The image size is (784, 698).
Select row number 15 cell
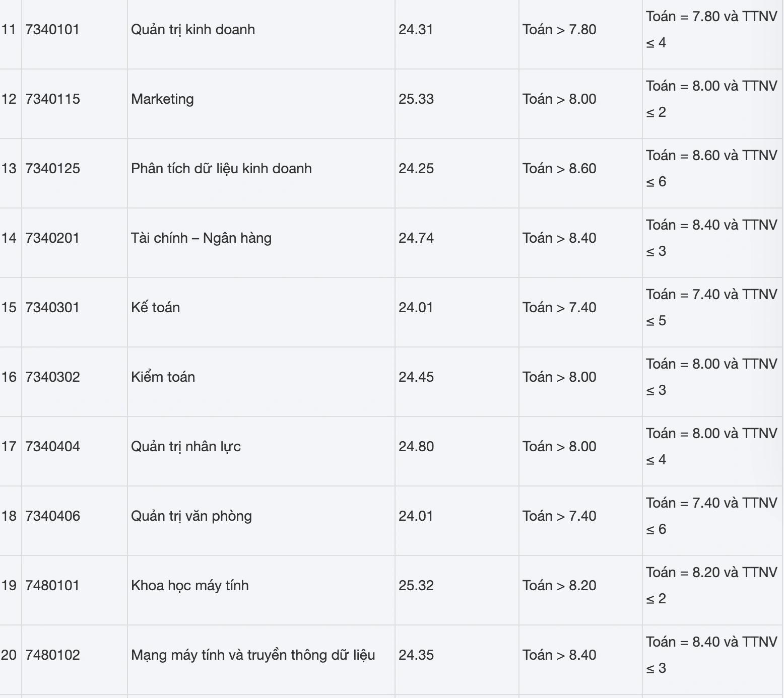click(9, 308)
